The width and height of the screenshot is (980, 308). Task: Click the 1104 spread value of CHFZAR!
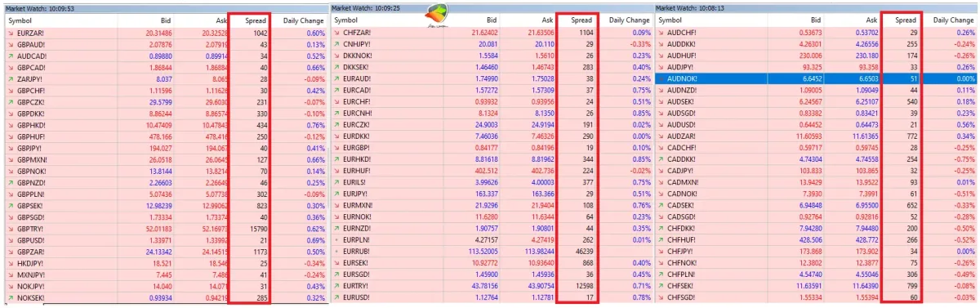[585, 33]
